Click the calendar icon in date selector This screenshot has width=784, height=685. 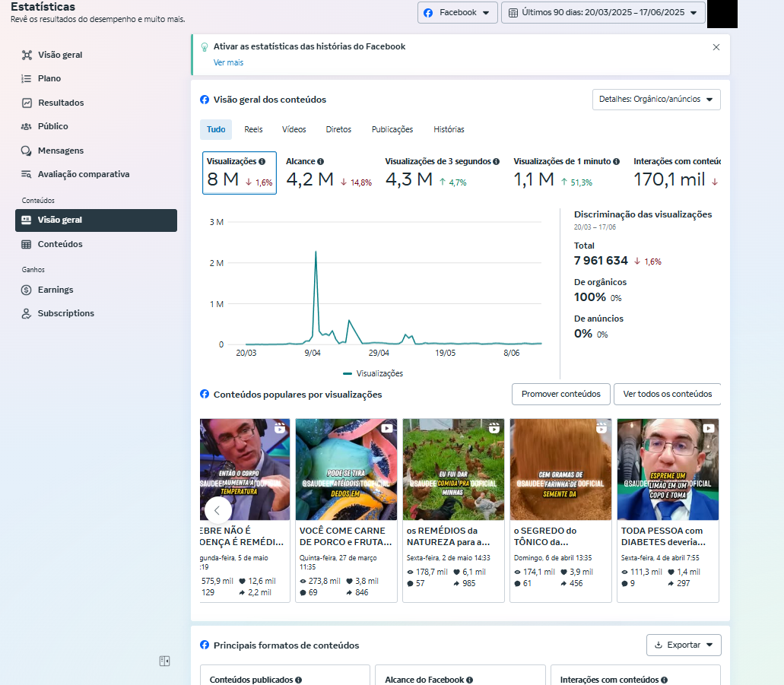click(513, 13)
